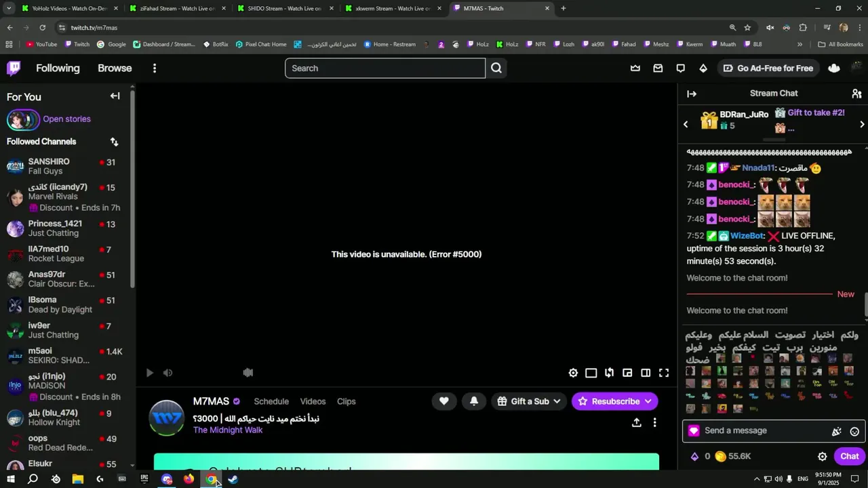868x488 pixels.
Task: Share the M7MAS stream
Action: (636, 422)
